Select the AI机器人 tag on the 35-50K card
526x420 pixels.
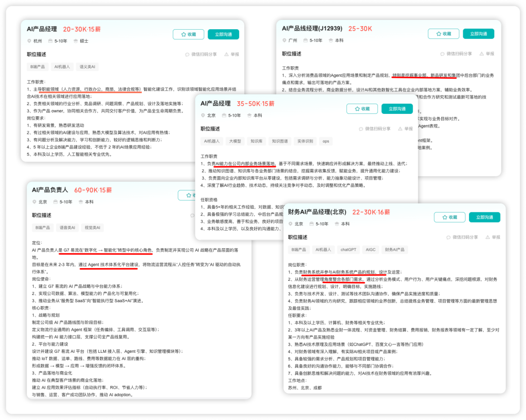212,141
